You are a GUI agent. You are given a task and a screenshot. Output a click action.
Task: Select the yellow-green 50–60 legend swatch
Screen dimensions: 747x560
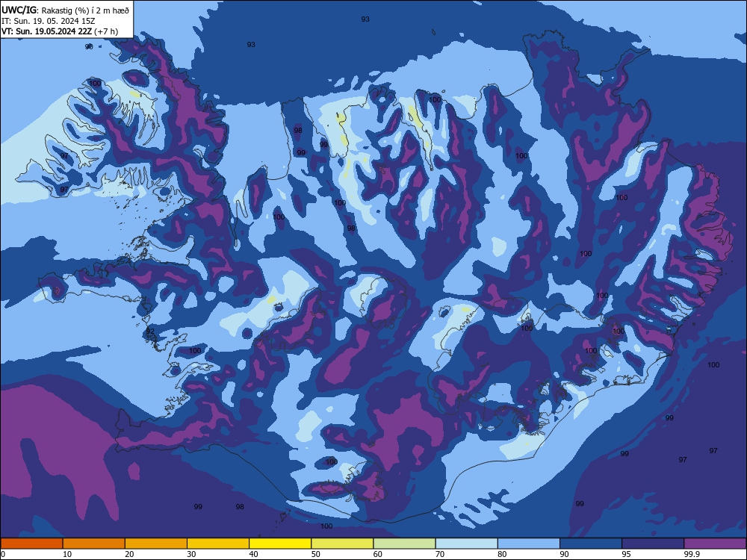tap(342, 544)
